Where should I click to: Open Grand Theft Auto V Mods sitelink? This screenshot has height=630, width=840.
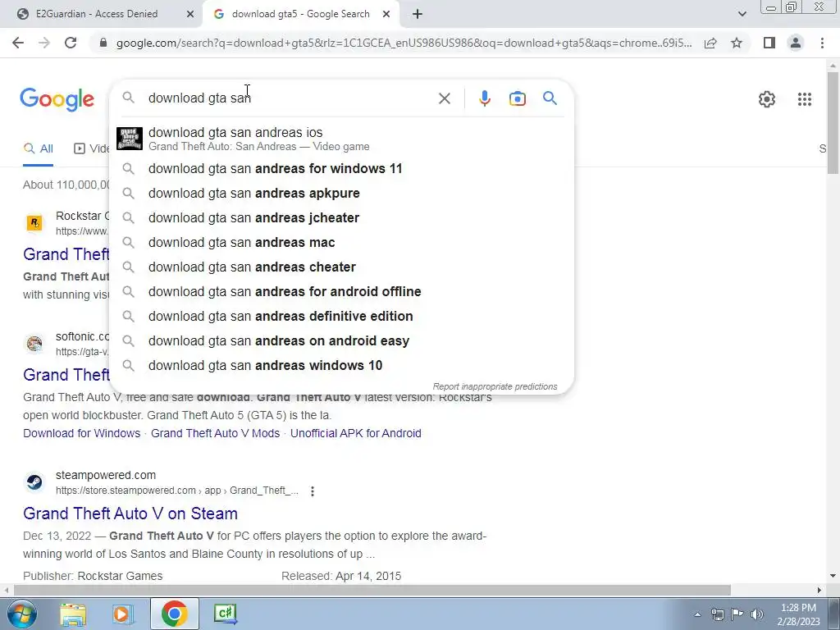[x=216, y=433]
